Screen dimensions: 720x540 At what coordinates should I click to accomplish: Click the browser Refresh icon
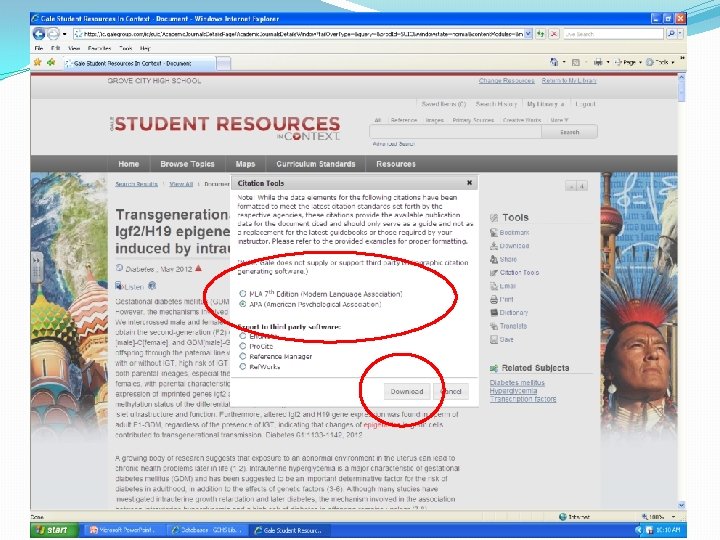[540, 34]
